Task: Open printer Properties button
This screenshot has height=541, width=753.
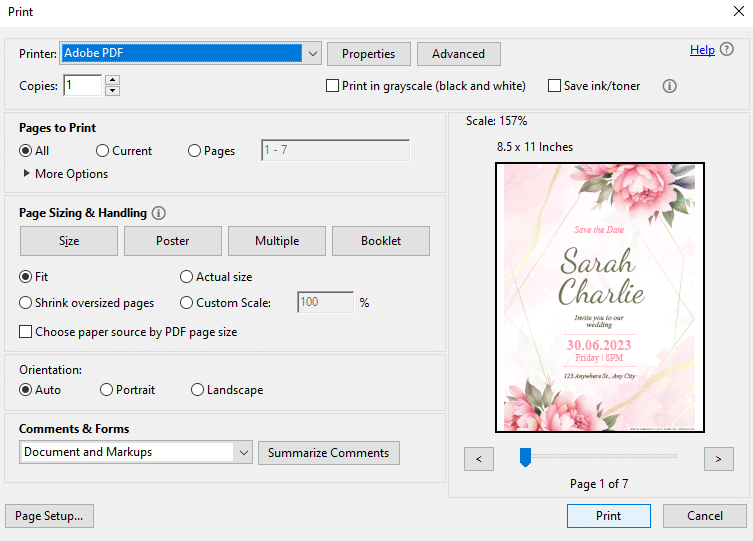Action: (x=369, y=54)
